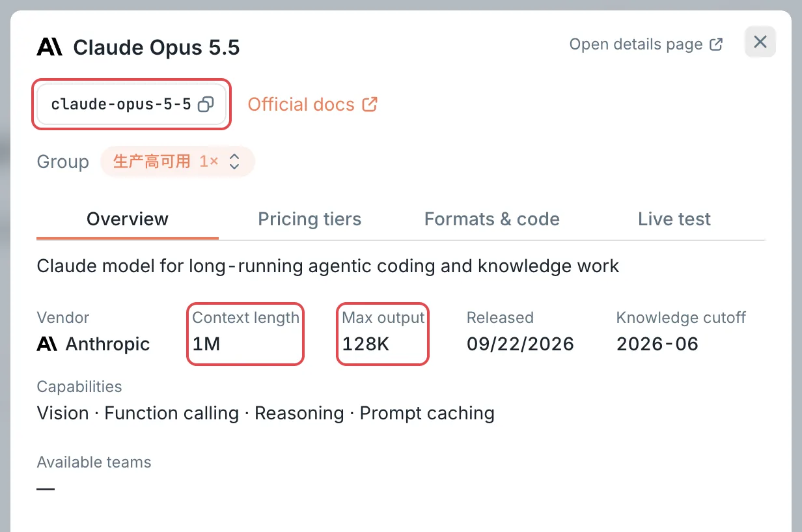Copy the claude-opus-5-5 model ID
Screen dimensions: 802x532
click(206, 104)
